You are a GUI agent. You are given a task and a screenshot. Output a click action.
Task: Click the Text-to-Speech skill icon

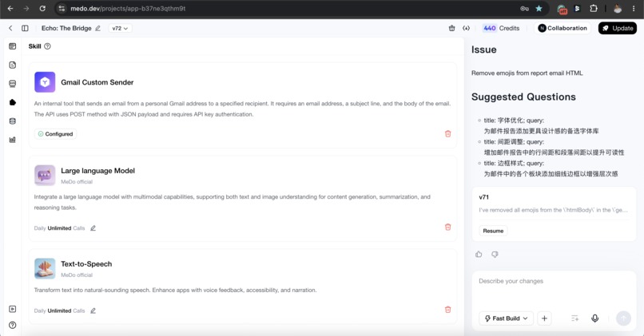[45, 268]
